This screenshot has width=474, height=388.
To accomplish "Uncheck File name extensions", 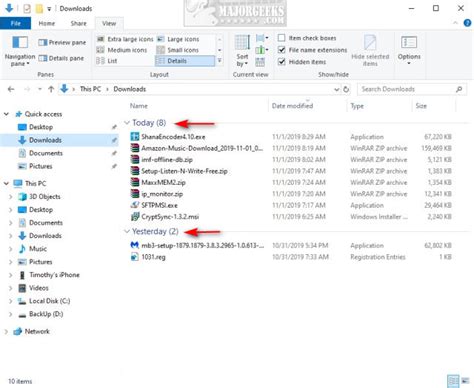I will coord(282,50).
